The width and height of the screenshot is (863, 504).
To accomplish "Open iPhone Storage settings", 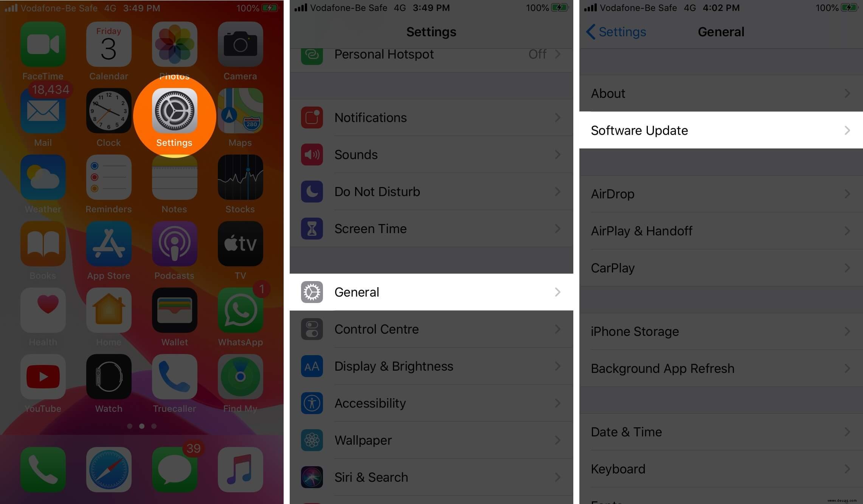I will click(x=719, y=331).
